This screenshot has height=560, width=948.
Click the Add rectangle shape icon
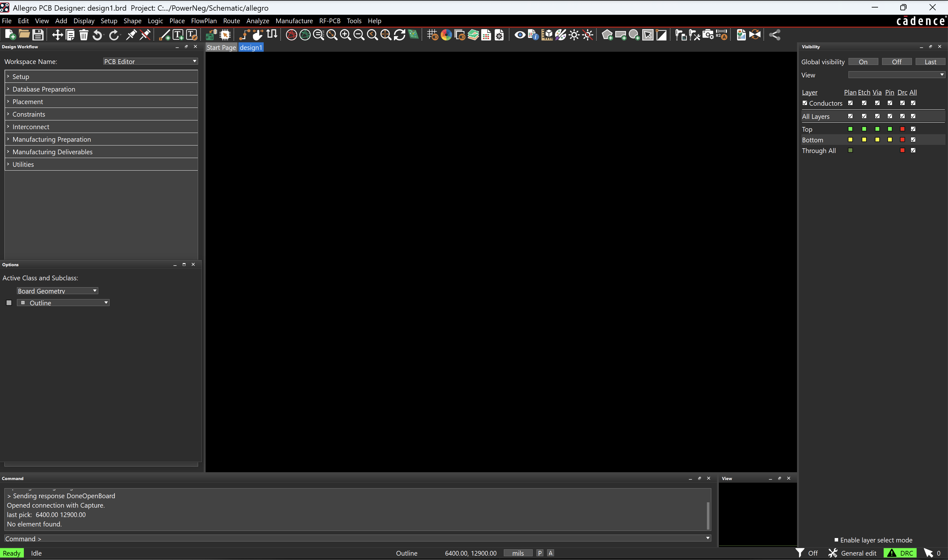620,35
